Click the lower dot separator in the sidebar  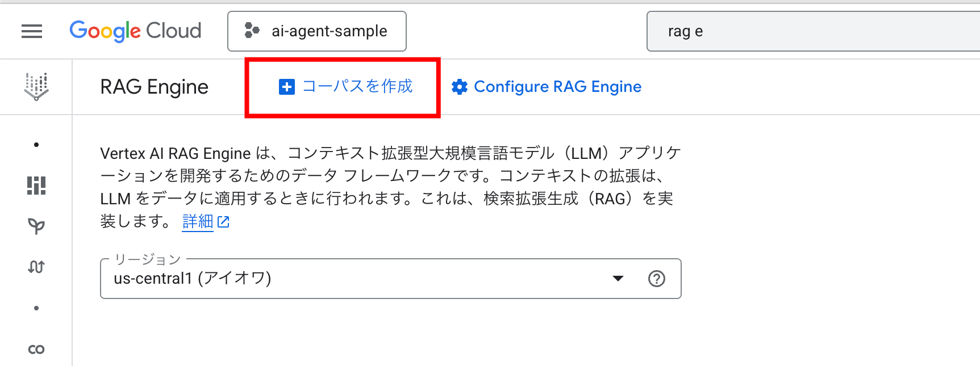[x=36, y=308]
